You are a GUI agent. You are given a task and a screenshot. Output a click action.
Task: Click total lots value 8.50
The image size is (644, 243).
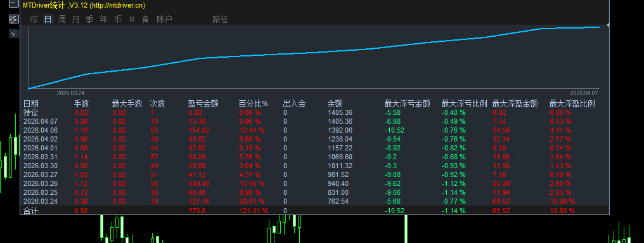81,211
